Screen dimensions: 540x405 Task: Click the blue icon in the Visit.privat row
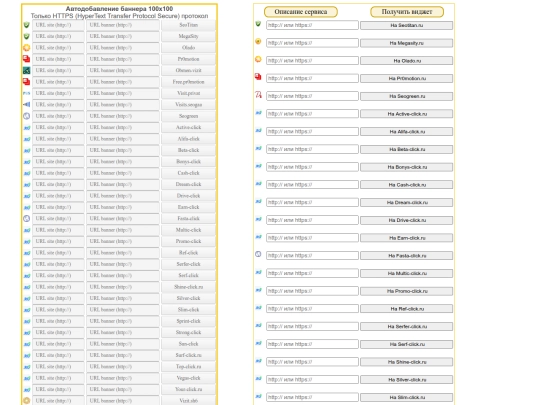click(x=27, y=93)
